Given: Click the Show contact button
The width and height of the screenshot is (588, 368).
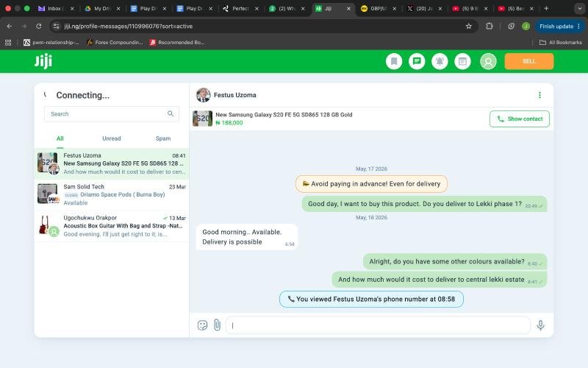Looking at the screenshot, I should (x=520, y=118).
